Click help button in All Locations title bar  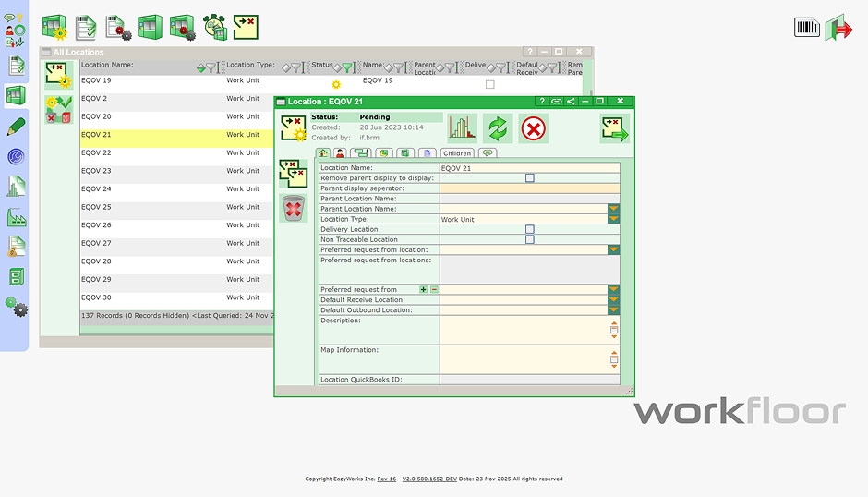530,52
